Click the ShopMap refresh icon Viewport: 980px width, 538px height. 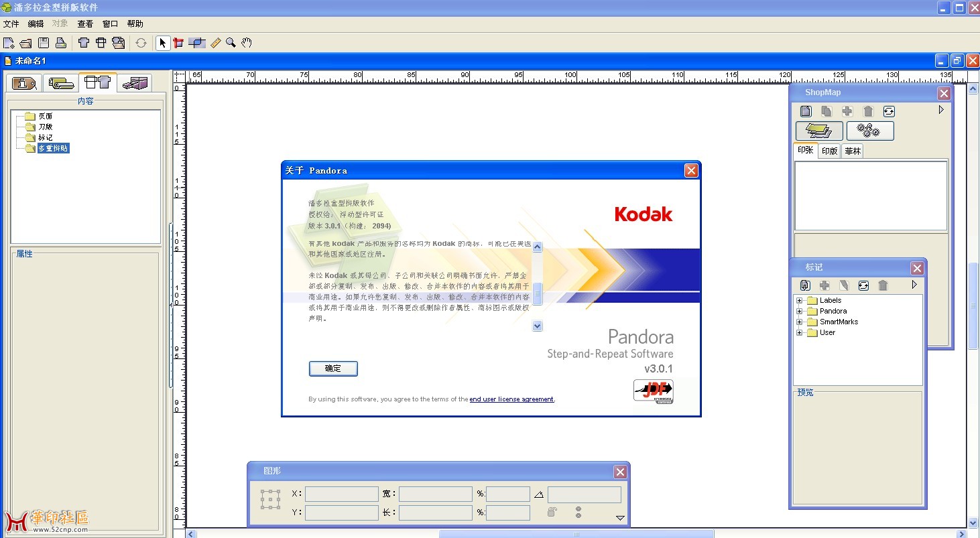(889, 111)
